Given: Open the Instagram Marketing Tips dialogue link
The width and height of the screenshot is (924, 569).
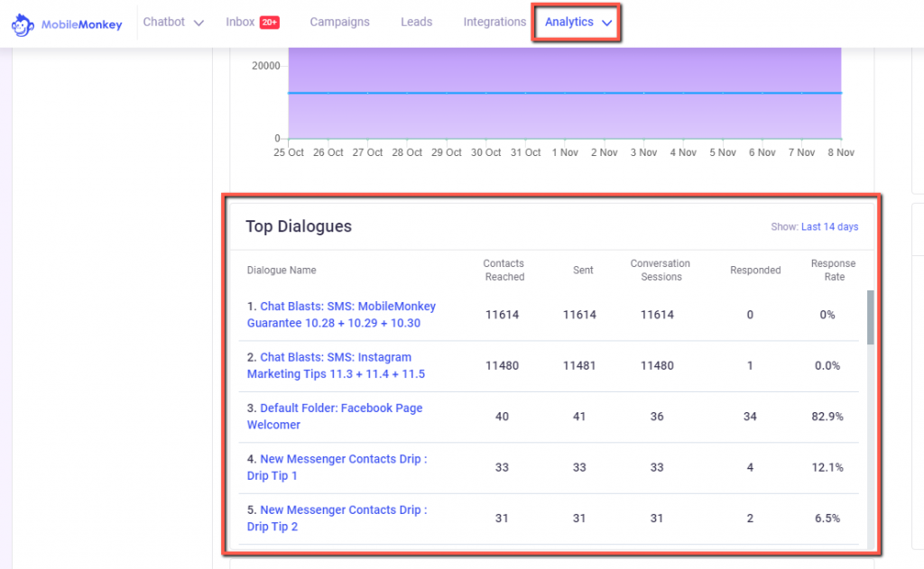Looking at the screenshot, I should pyautogui.click(x=335, y=365).
